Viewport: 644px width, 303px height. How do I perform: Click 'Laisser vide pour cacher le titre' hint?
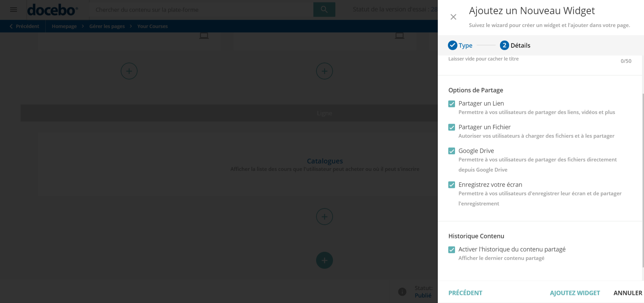click(x=483, y=59)
